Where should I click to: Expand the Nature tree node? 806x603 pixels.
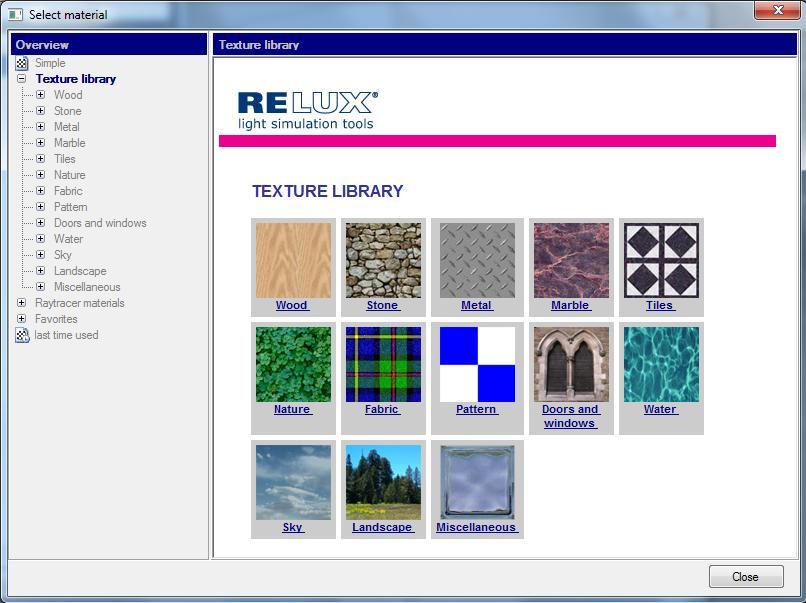41,174
